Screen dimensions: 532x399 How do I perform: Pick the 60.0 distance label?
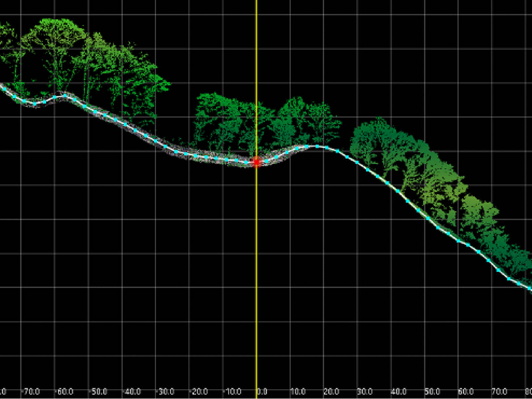click(466, 392)
